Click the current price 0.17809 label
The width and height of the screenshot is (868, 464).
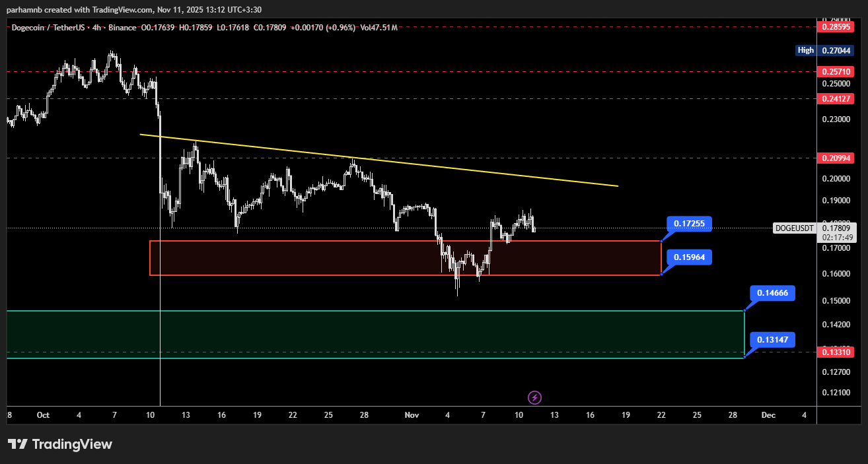coord(837,228)
